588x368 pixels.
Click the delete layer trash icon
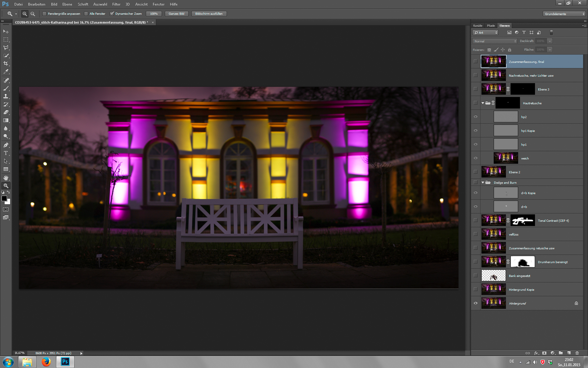(577, 353)
